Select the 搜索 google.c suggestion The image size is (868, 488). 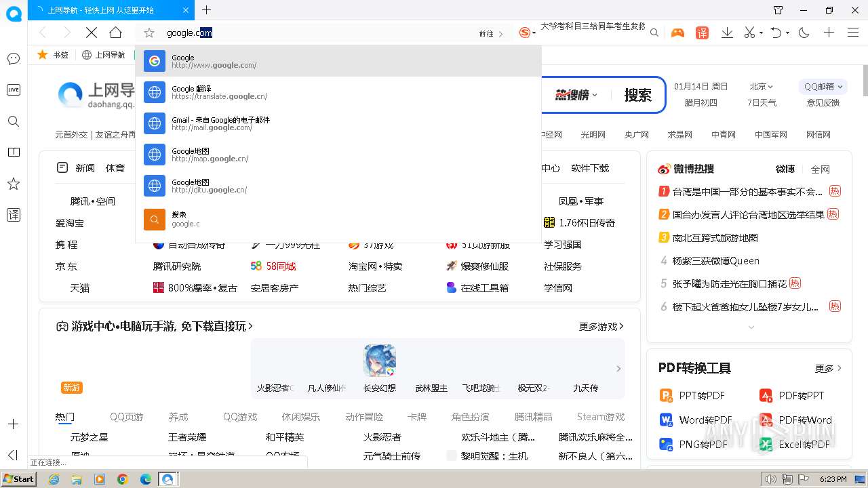[x=338, y=219]
